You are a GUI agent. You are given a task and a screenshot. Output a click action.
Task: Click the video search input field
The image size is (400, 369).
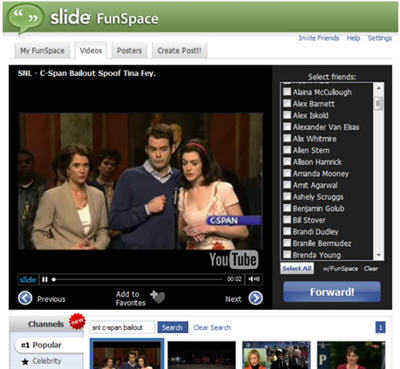122,327
